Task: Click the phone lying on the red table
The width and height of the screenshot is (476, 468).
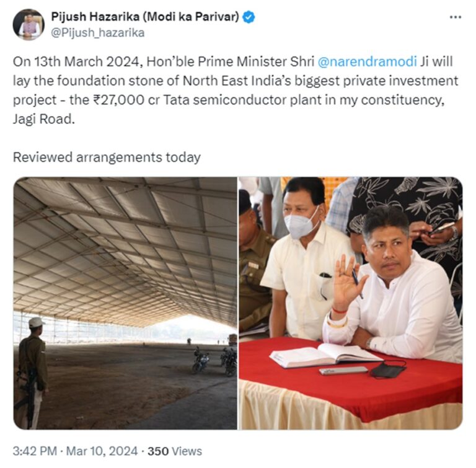Action: point(343,371)
